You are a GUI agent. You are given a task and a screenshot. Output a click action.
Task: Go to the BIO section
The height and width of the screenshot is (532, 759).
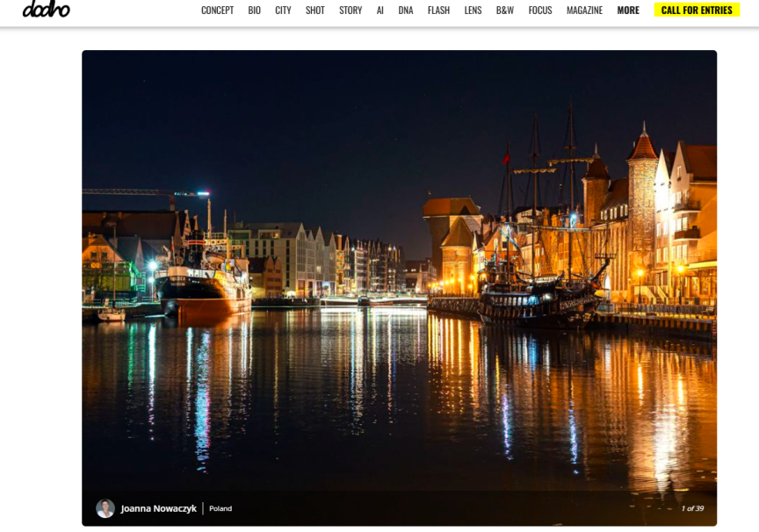pos(254,11)
